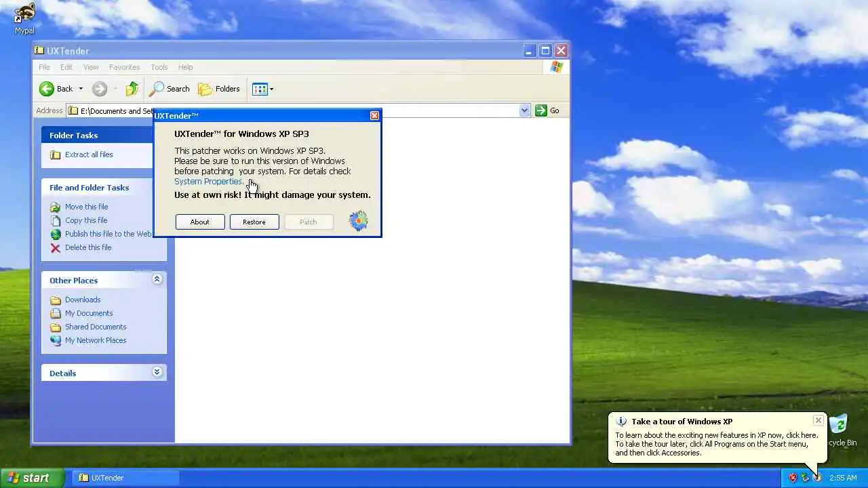Open Shared Documents in Other Places
The height and width of the screenshot is (488, 868).
pos(96,327)
